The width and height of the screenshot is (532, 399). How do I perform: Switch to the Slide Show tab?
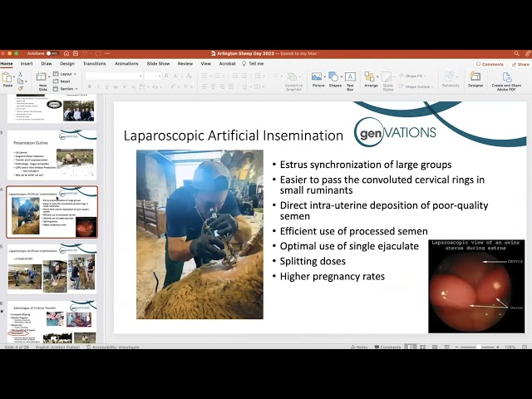point(158,64)
